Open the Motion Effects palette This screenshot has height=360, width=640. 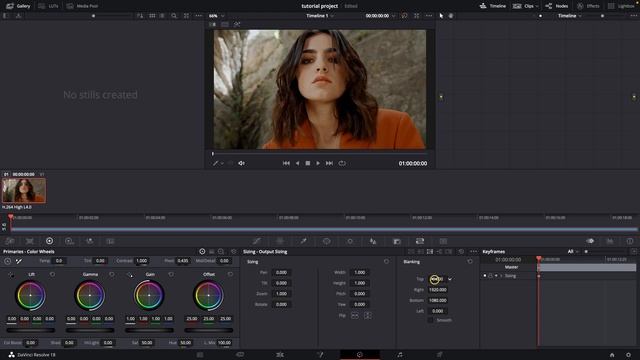[x=110, y=241]
